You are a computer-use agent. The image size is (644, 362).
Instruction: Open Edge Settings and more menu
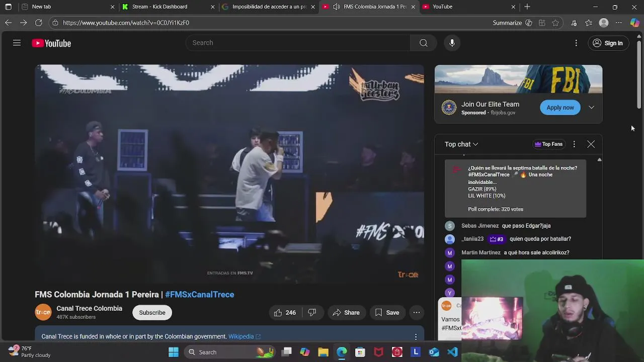619,23
